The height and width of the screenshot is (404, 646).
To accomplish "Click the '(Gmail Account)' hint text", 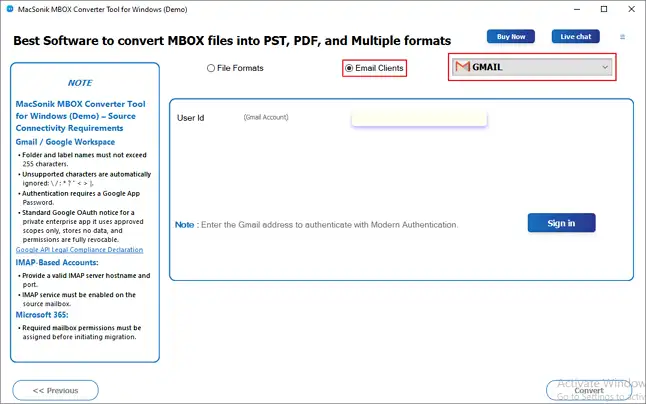I will pyautogui.click(x=266, y=117).
